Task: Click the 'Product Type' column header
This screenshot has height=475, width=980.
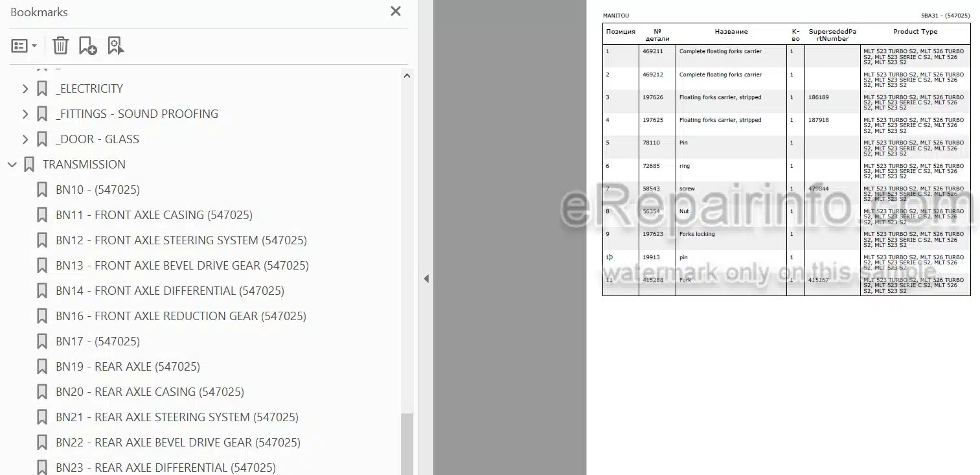Action: pyautogui.click(x=915, y=32)
